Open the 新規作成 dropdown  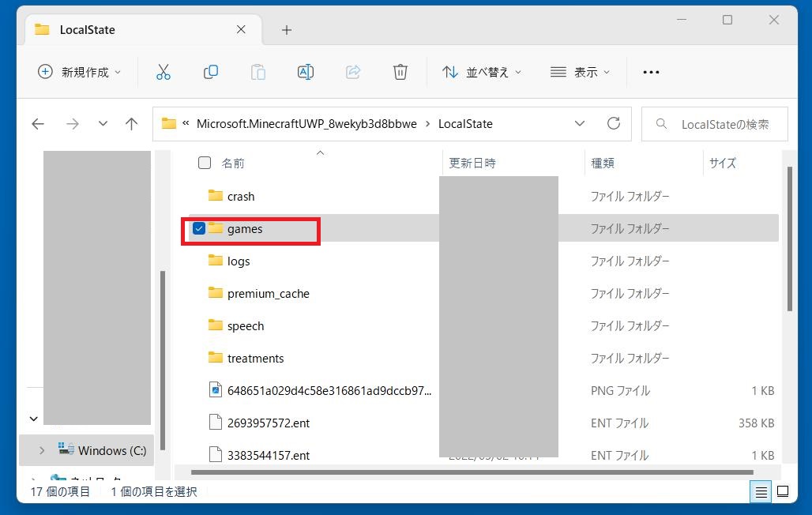80,72
